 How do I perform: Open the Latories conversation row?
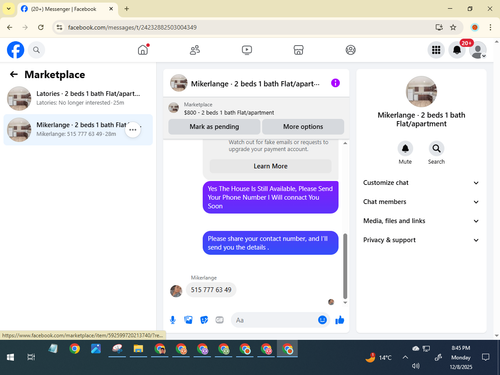78,98
